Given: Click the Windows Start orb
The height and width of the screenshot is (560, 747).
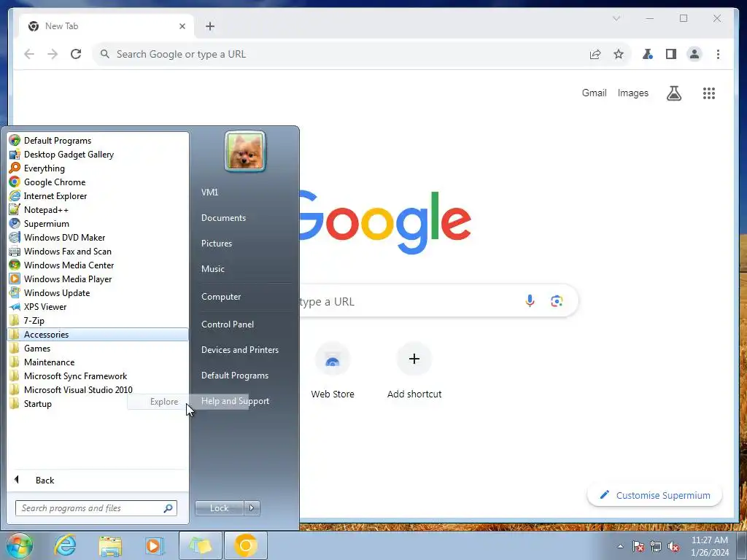Looking at the screenshot, I should 20,545.
